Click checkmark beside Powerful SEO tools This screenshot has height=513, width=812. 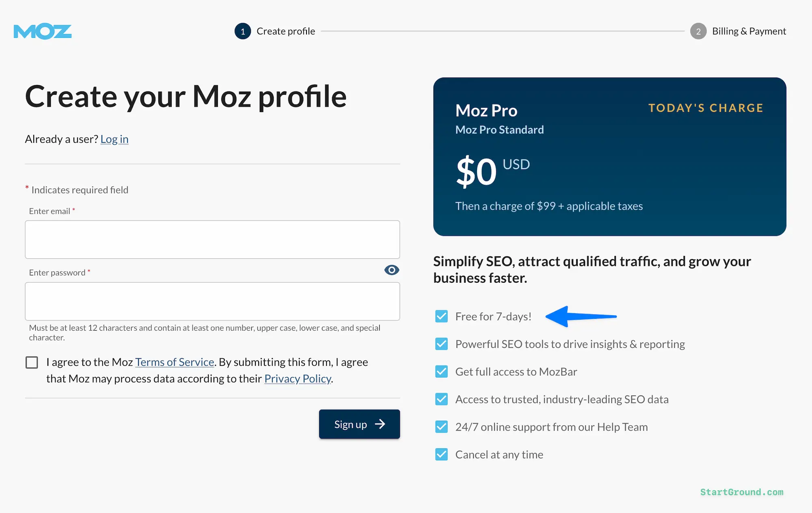(x=441, y=344)
